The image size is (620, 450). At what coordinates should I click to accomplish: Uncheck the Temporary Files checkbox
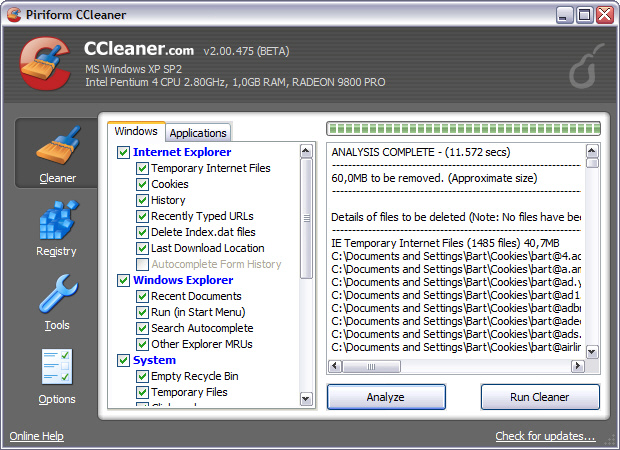[x=142, y=392]
